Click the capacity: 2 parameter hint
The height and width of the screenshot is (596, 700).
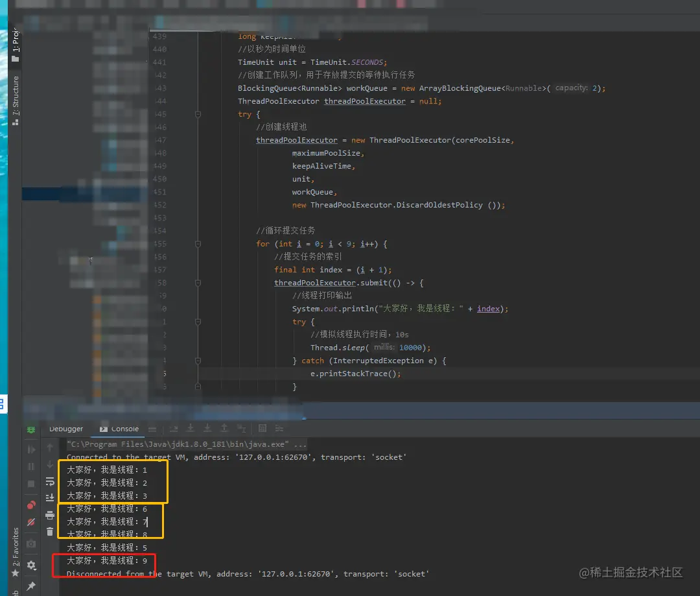[x=577, y=88]
